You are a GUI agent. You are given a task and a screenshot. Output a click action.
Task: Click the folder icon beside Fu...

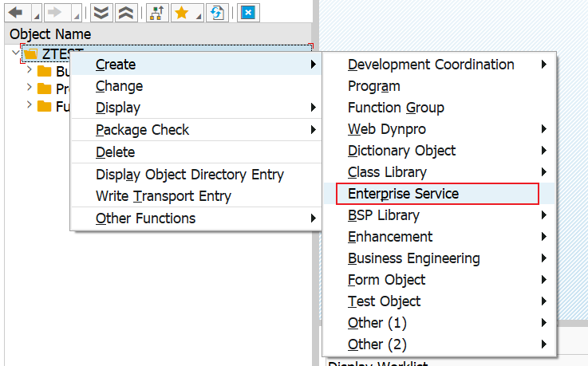[44, 106]
